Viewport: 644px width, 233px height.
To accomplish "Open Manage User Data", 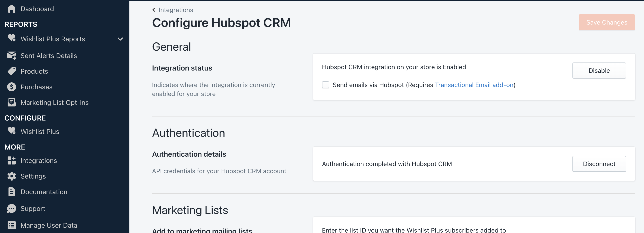I will [x=49, y=225].
